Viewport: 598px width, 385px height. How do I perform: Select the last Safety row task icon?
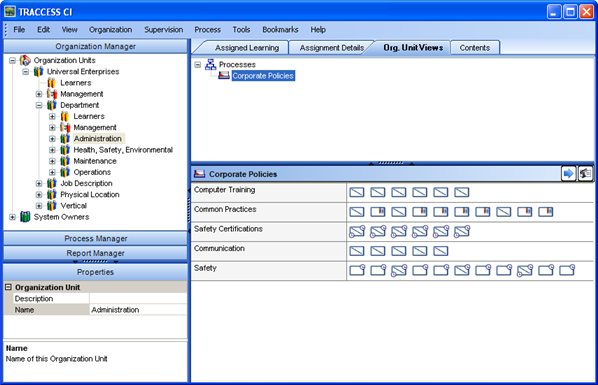pos(567,270)
